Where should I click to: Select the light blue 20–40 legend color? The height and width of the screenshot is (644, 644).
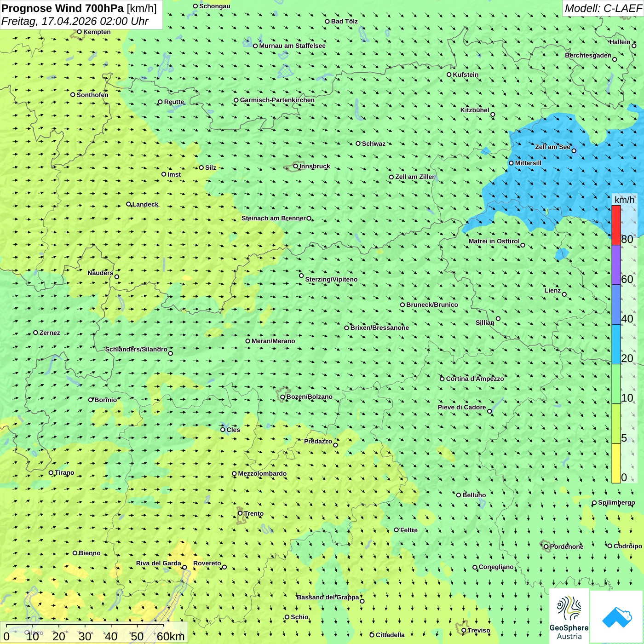pos(616,345)
